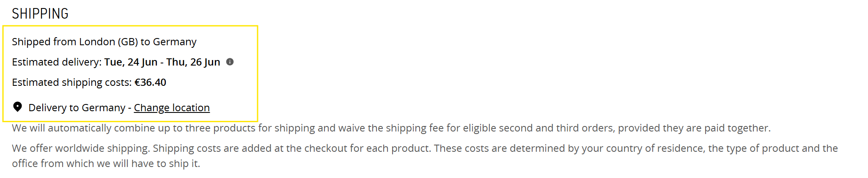Open the Change location link

click(x=172, y=108)
